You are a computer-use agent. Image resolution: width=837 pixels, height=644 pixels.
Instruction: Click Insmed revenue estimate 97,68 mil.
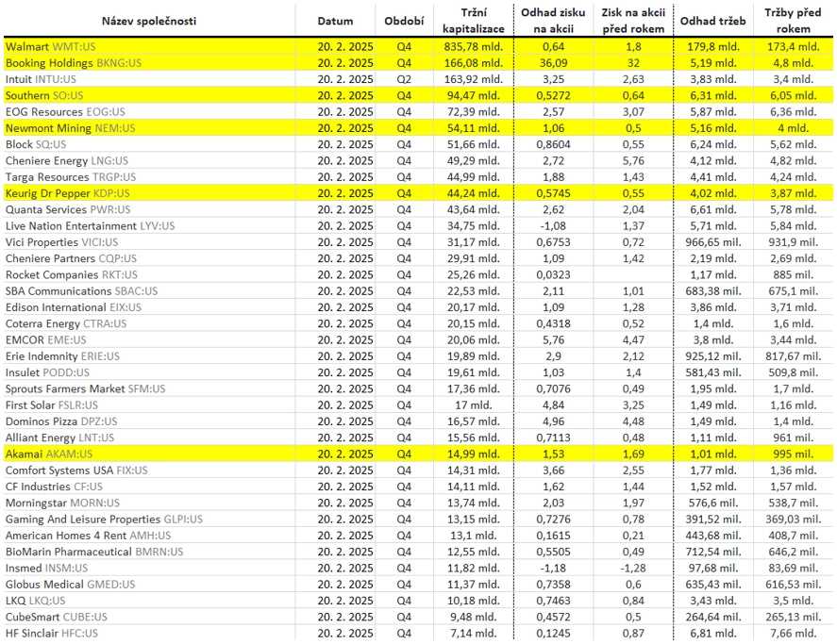click(x=712, y=569)
